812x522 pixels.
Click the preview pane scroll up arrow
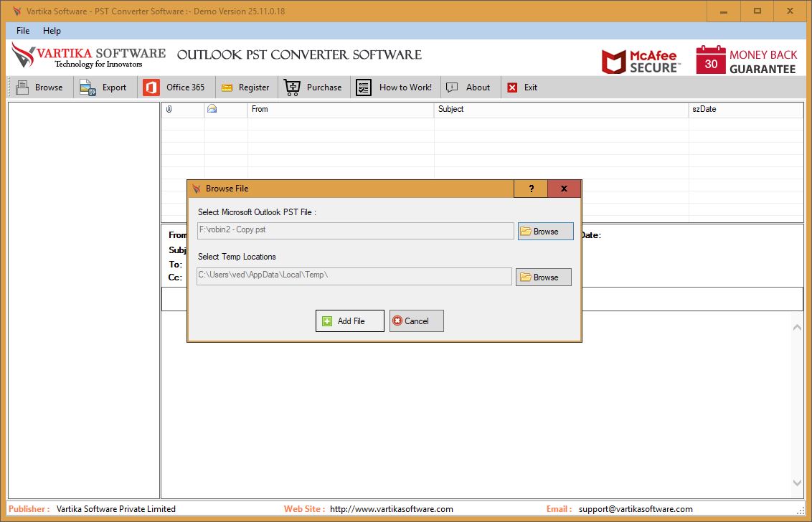797,327
